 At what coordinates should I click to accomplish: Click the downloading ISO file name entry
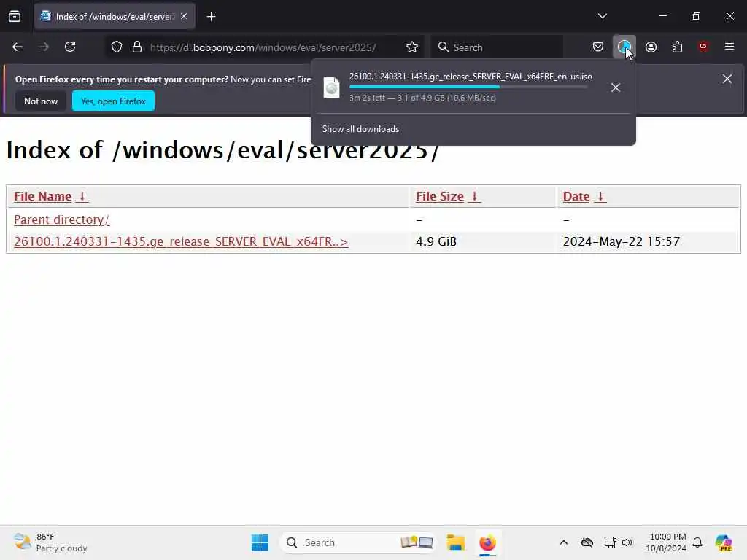click(471, 76)
